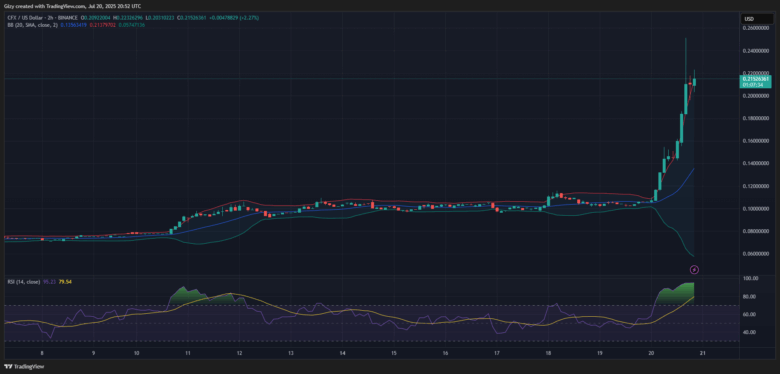The height and width of the screenshot is (374, 780).
Task: Click the TradingView logo at bottom left
Action: tap(24, 367)
